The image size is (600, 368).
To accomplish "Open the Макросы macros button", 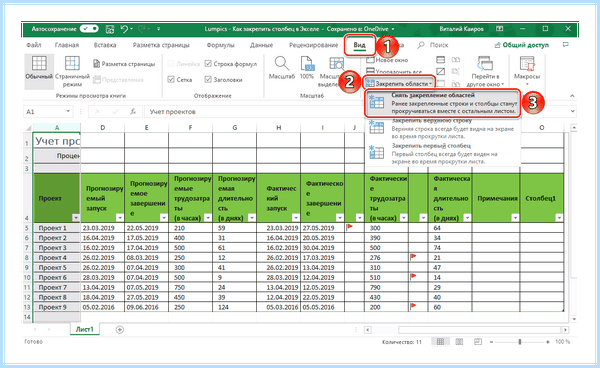I will pos(527,71).
